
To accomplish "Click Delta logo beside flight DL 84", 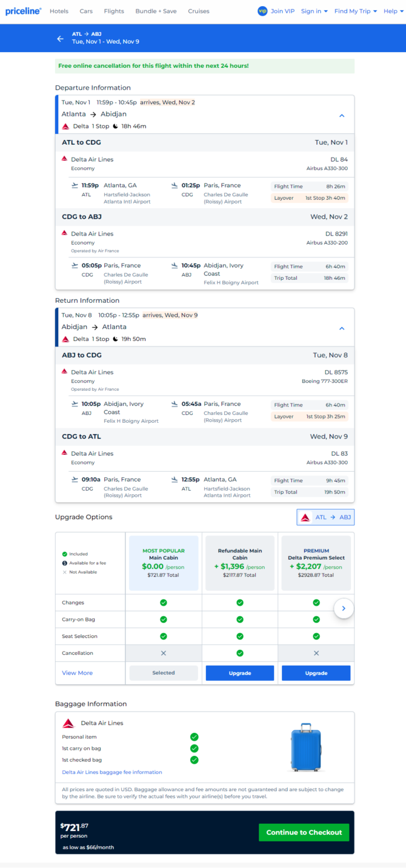I will pyautogui.click(x=64, y=158).
